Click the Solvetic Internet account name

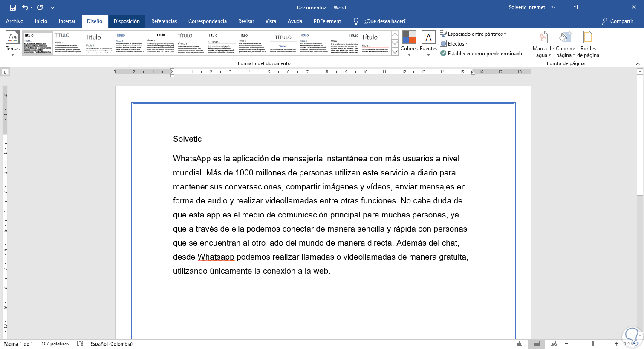527,7
